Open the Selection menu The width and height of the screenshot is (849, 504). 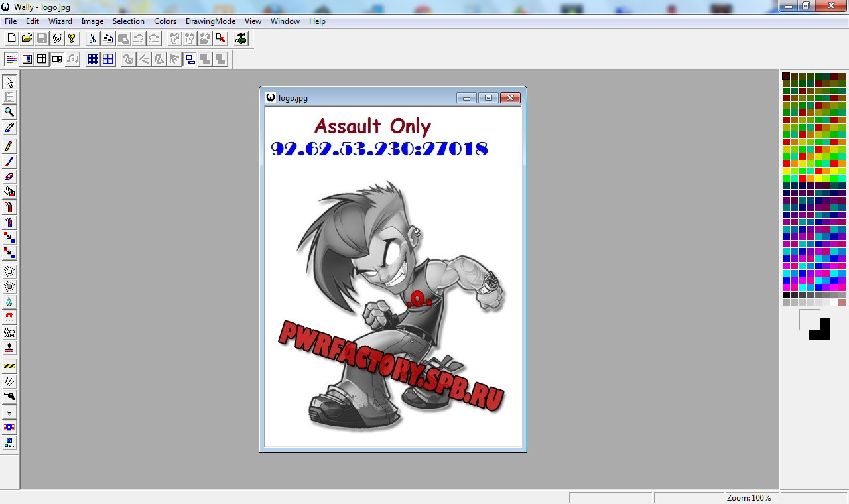128,21
